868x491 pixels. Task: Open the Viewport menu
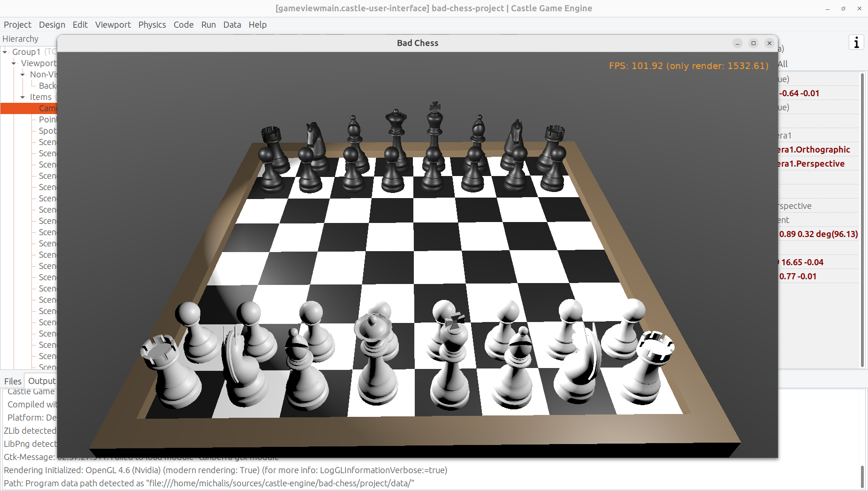pyautogui.click(x=113, y=24)
